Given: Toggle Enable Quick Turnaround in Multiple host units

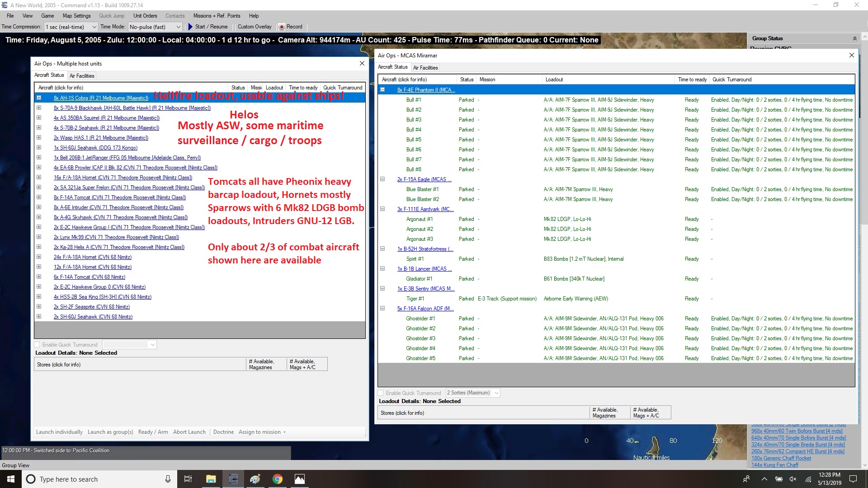Looking at the screenshot, I should coord(37,345).
